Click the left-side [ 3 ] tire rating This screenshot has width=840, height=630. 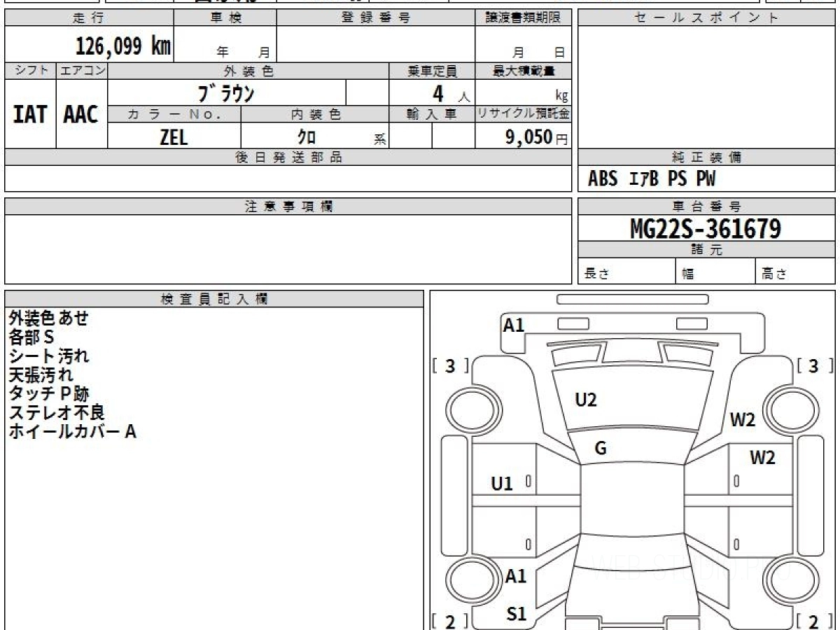pyautogui.click(x=451, y=365)
